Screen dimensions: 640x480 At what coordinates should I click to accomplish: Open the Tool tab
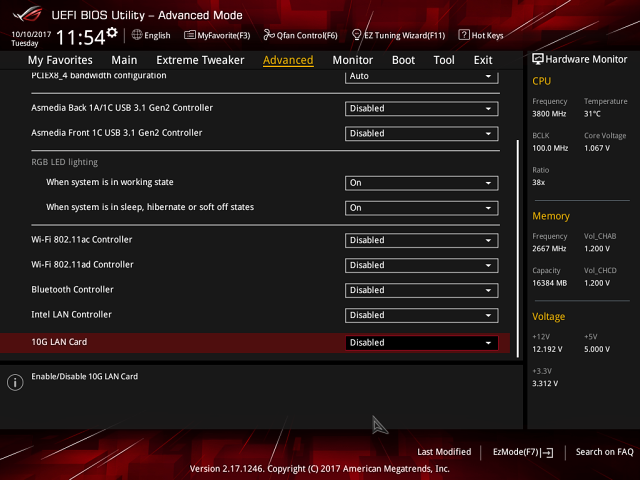444,60
